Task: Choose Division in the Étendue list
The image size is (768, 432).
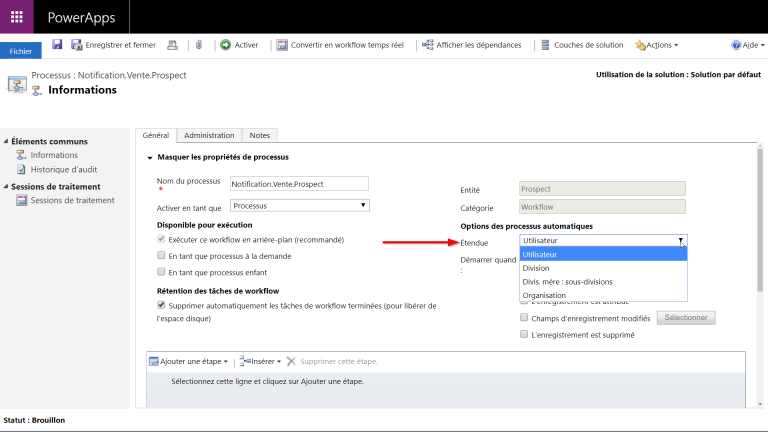Action: pos(603,268)
